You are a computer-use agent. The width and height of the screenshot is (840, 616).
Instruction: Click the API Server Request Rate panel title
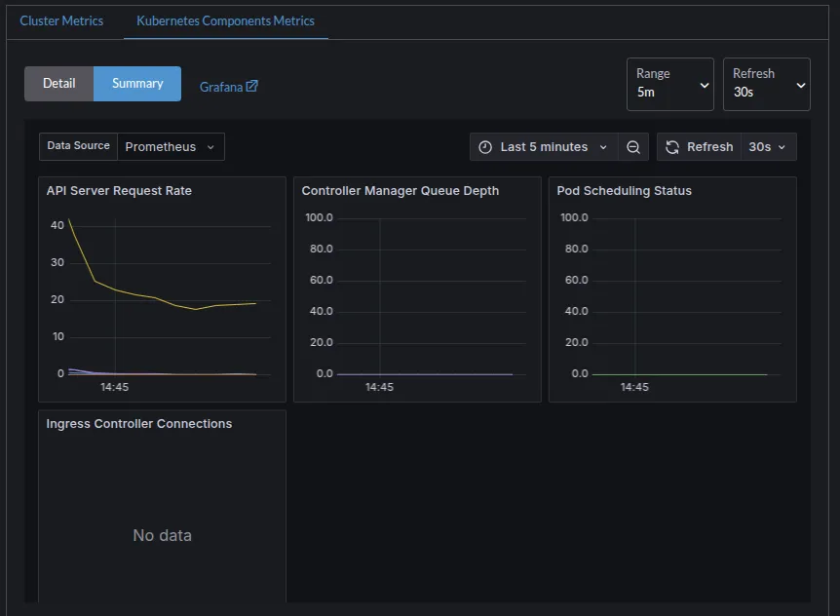(119, 191)
